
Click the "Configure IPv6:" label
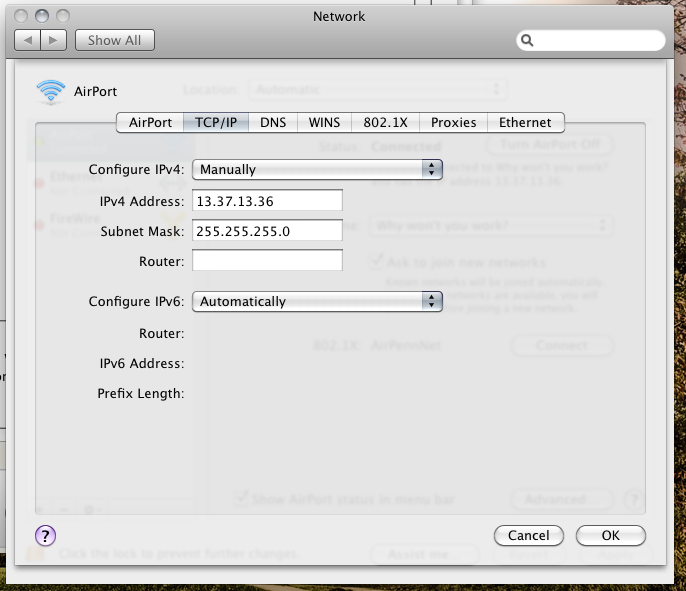tap(136, 301)
